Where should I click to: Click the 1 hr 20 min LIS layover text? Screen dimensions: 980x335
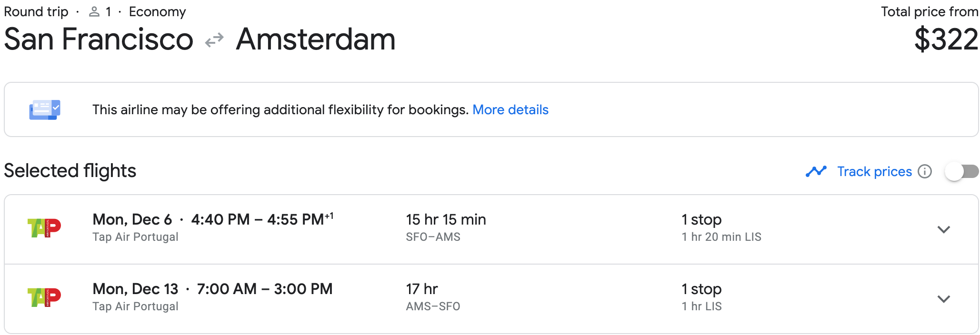[x=721, y=237]
